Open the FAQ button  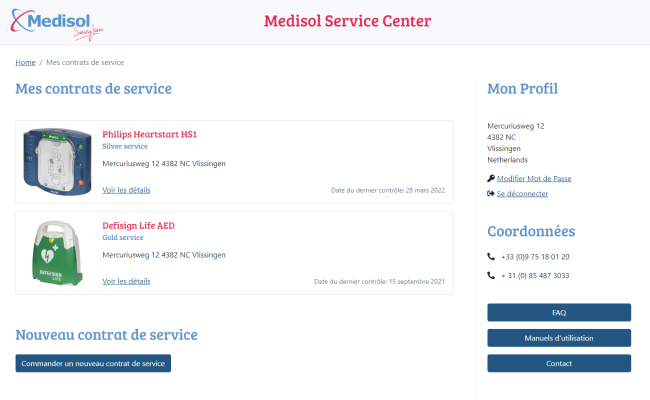[559, 313]
